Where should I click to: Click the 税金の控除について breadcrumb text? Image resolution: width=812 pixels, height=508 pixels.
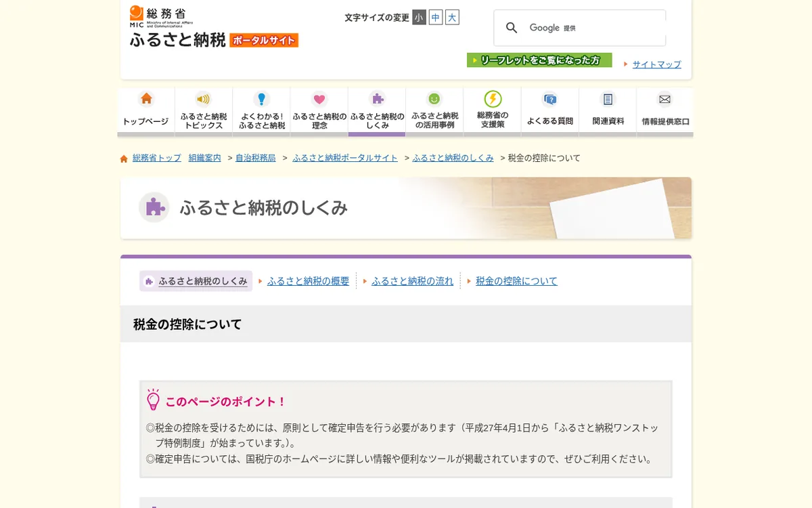(544, 158)
